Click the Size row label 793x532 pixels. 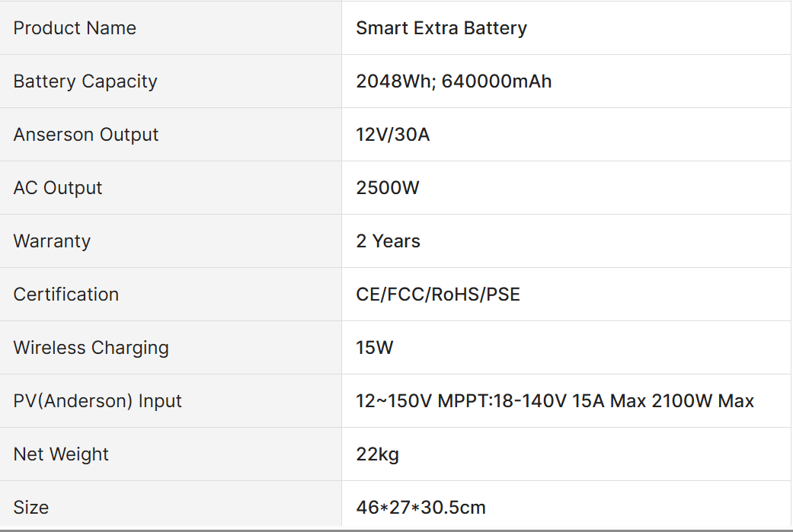tap(30, 507)
